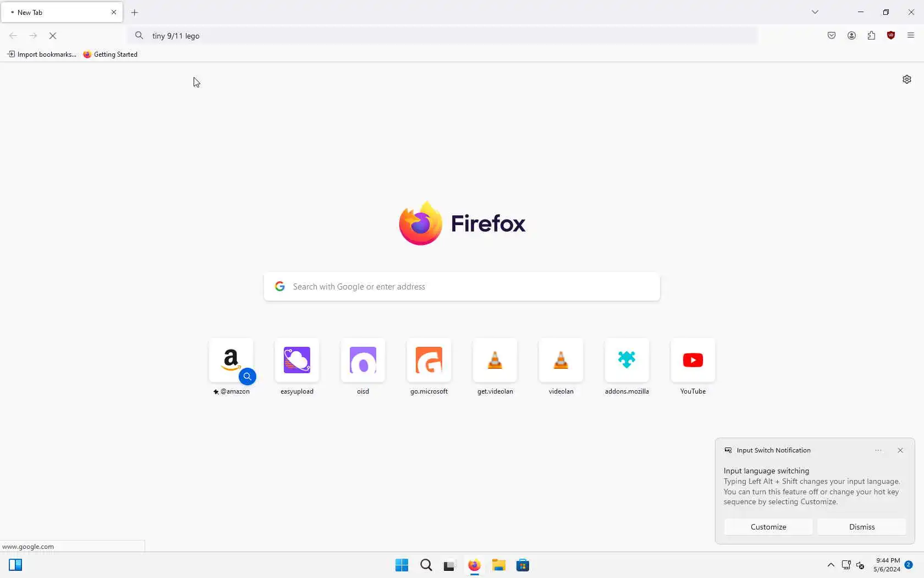The image size is (924, 578).
Task: Click Search with Google input box
Action: [462, 287]
